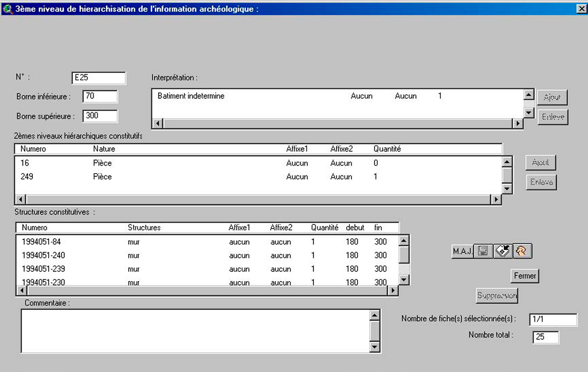Select the structure row 1994051-240
This screenshot has width=588, height=372.
point(207,255)
